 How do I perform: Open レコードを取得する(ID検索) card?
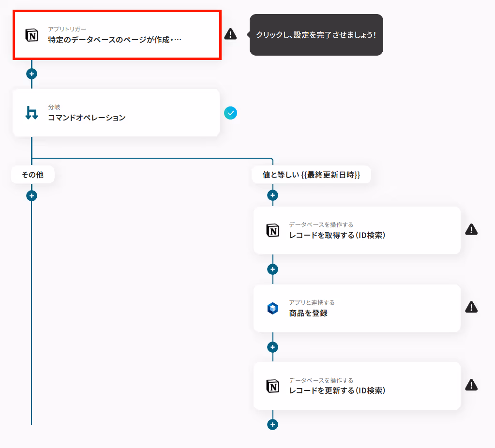tap(357, 230)
